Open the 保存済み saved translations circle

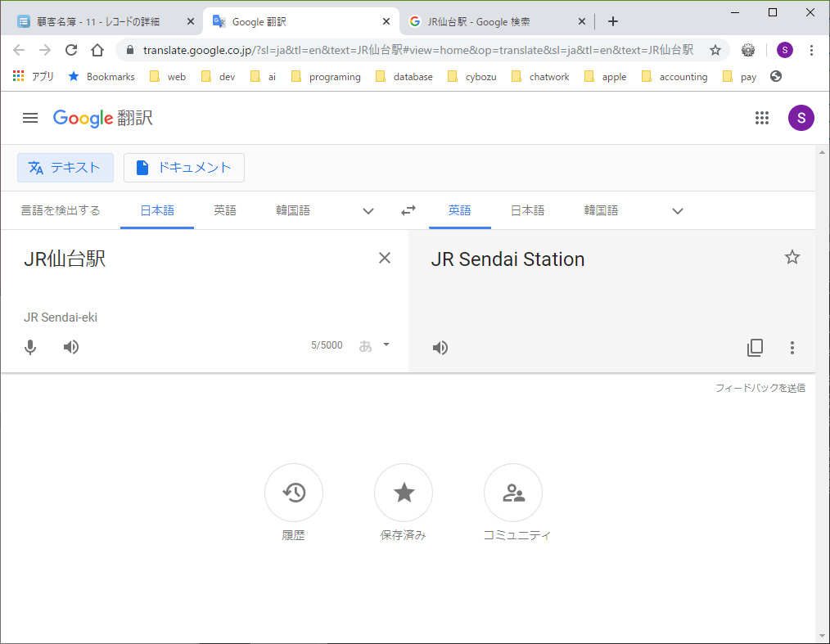[404, 493]
